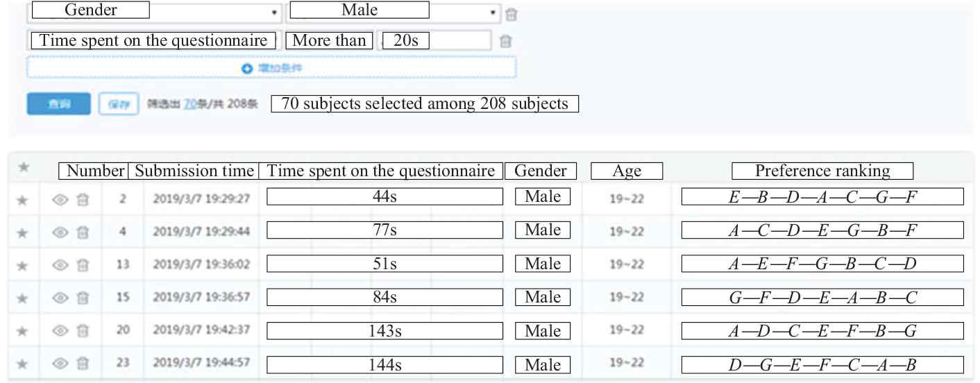The image size is (980, 383).
Task: Delete response number 13 with trash icon
Action: pos(81,265)
